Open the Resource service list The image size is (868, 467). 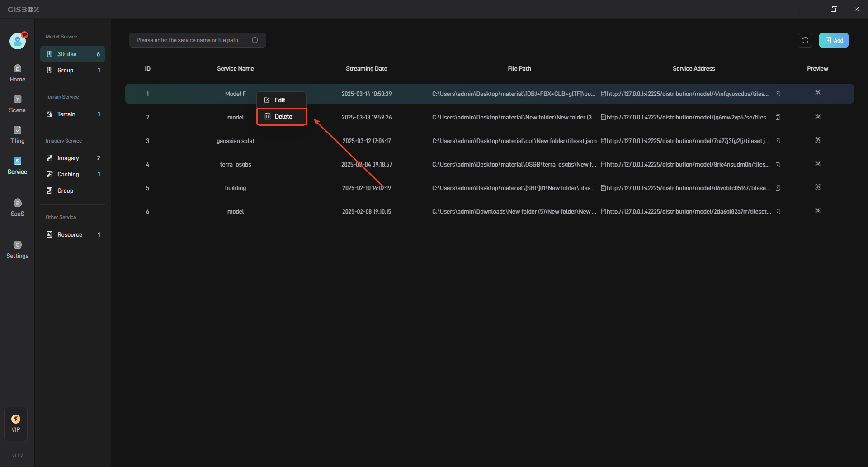(x=73, y=234)
